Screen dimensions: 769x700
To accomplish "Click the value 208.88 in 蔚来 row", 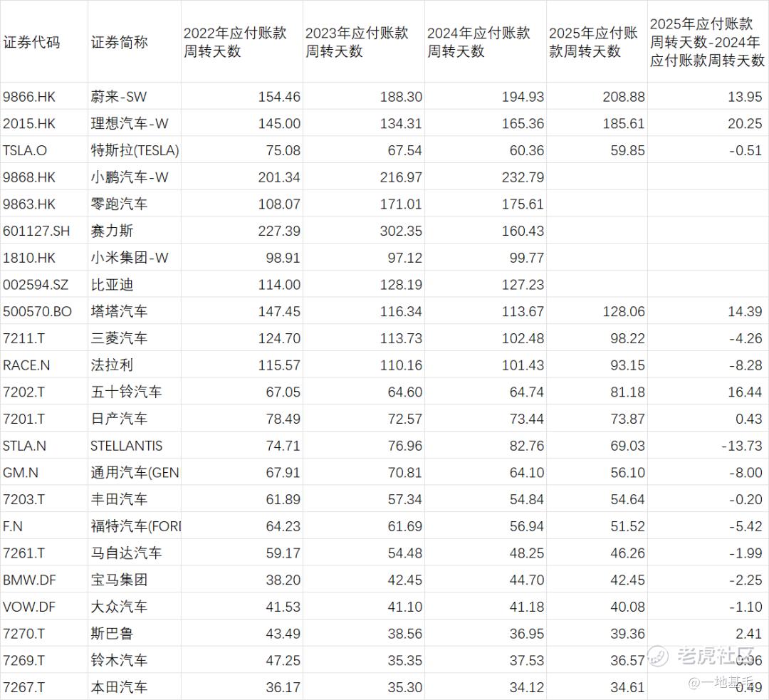I will click(624, 97).
